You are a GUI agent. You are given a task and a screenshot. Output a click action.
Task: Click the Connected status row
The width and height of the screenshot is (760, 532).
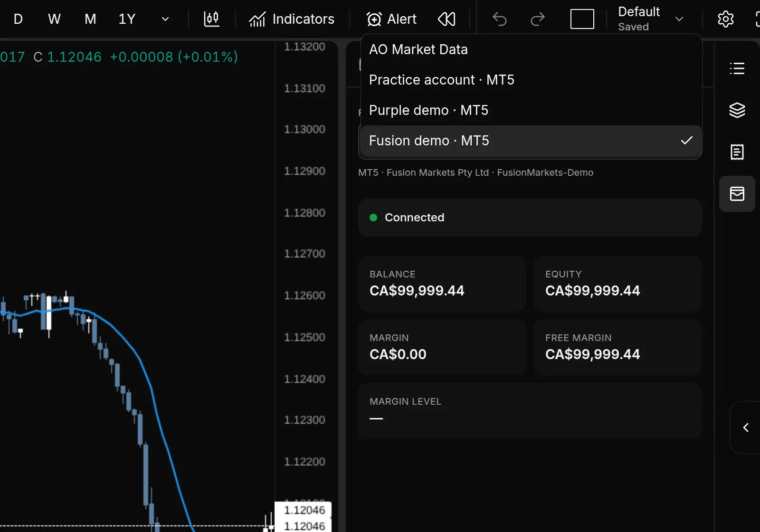(530, 218)
